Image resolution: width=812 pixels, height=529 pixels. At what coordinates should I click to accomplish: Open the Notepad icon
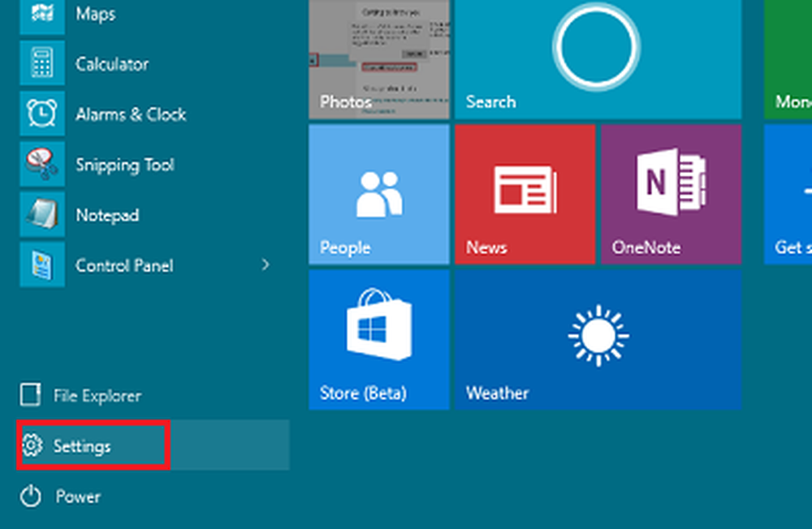click(x=41, y=215)
